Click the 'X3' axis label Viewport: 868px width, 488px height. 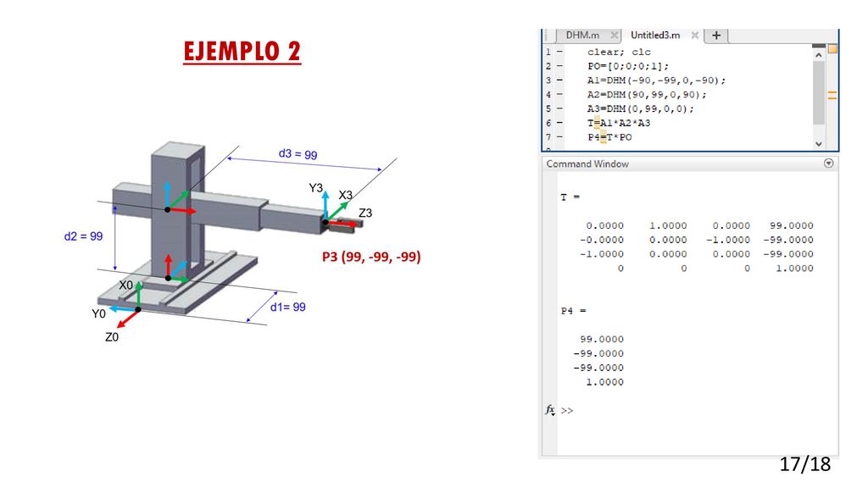[x=346, y=196]
